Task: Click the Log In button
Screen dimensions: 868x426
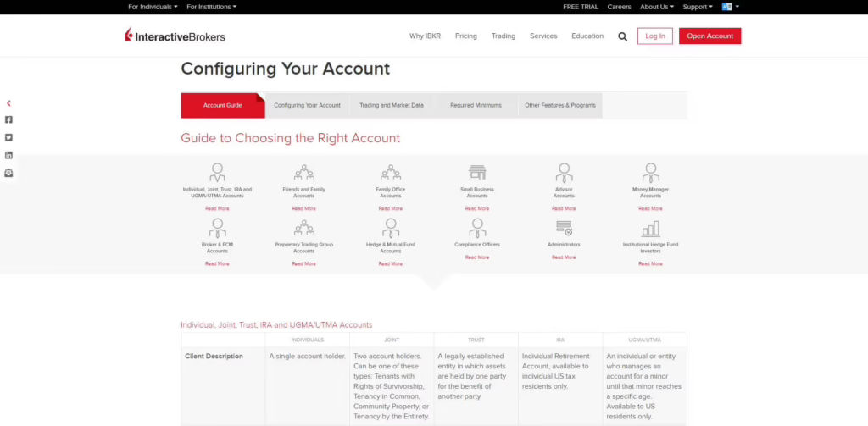Action: click(x=655, y=36)
